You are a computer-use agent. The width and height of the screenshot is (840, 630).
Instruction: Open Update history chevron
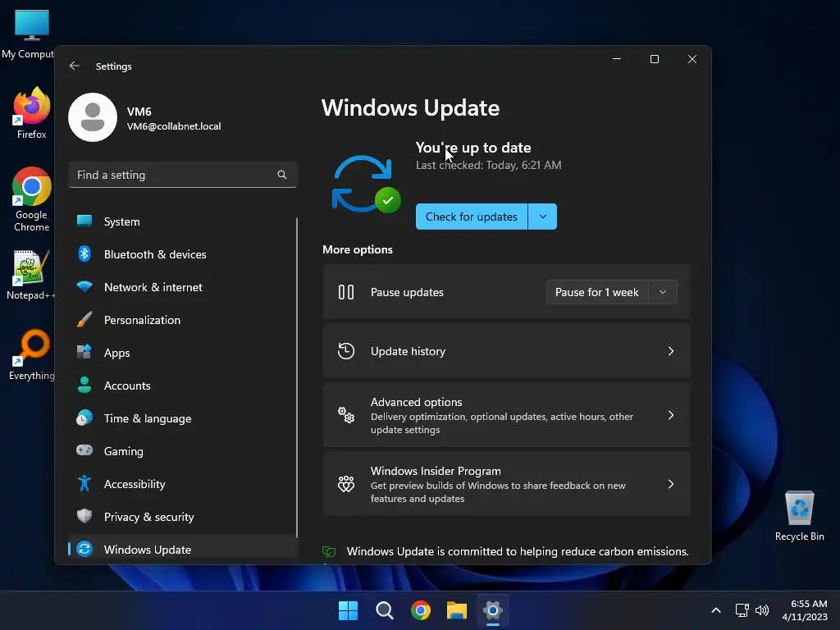click(x=671, y=351)
